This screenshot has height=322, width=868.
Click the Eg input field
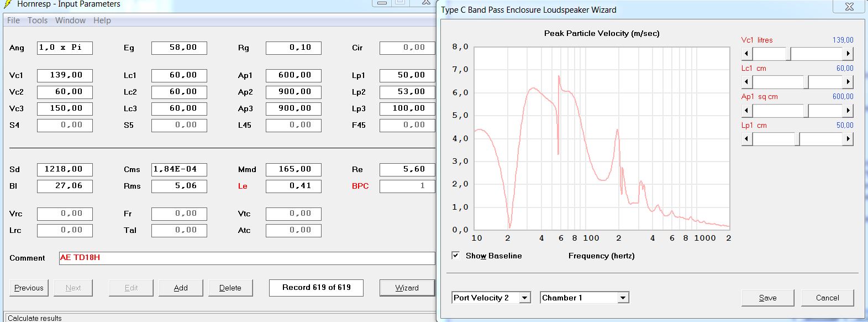[179, 48]
